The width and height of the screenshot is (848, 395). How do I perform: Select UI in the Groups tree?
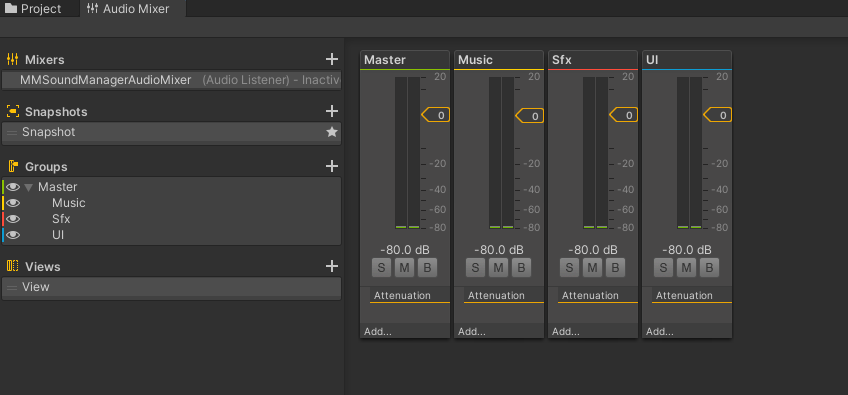58,235
